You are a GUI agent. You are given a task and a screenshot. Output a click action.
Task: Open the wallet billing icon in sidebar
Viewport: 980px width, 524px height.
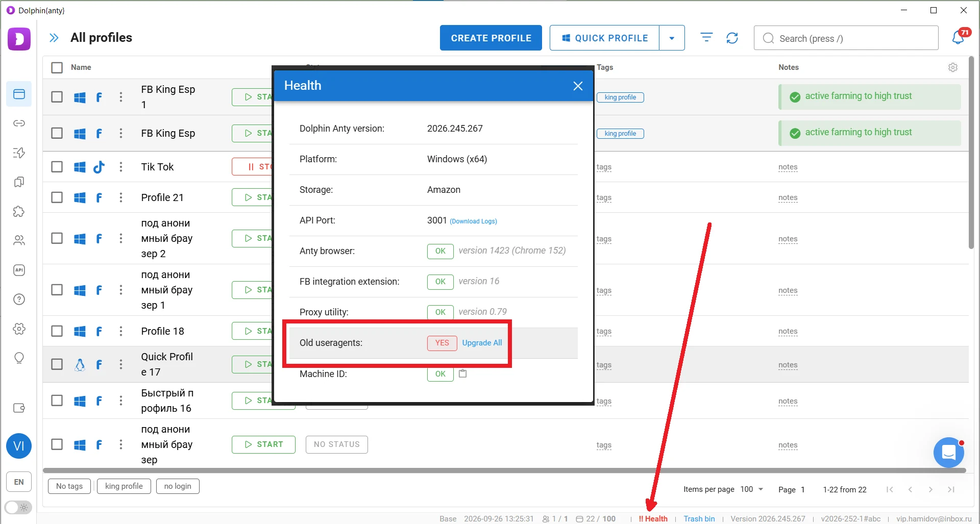pyautogui.click(x=19, y=408)
